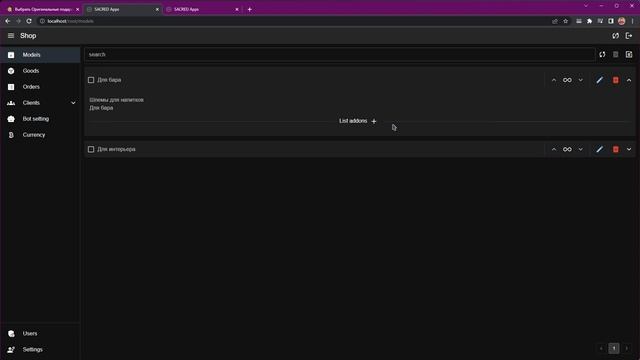This screenshot has width=640, height=360.
Task: Click the Для бара model name
Action: coord(109,80)
